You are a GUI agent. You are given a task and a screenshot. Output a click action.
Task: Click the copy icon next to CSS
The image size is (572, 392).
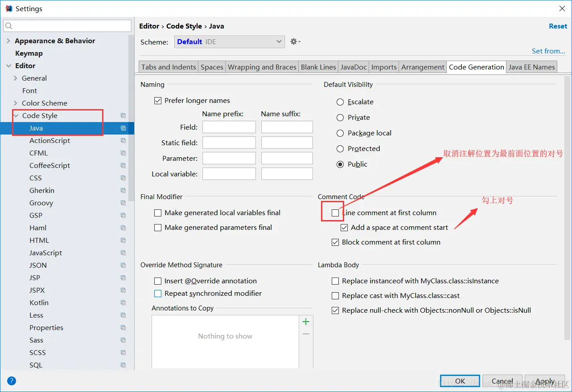123,178
